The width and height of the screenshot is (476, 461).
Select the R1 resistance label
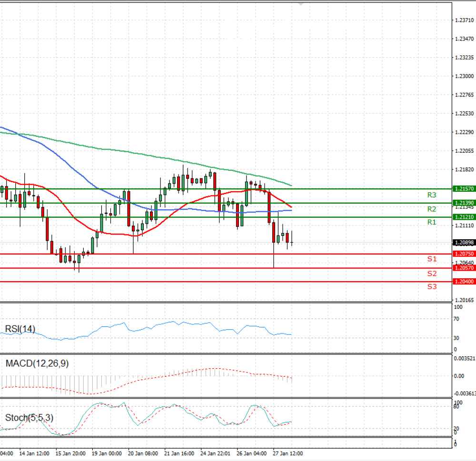point(432,222)
